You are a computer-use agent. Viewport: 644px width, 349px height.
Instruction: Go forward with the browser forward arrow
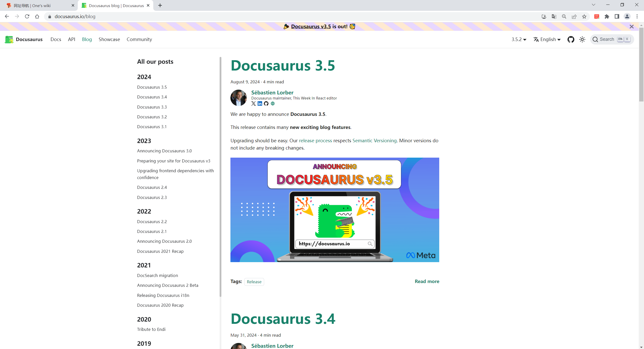click(17, 16)
